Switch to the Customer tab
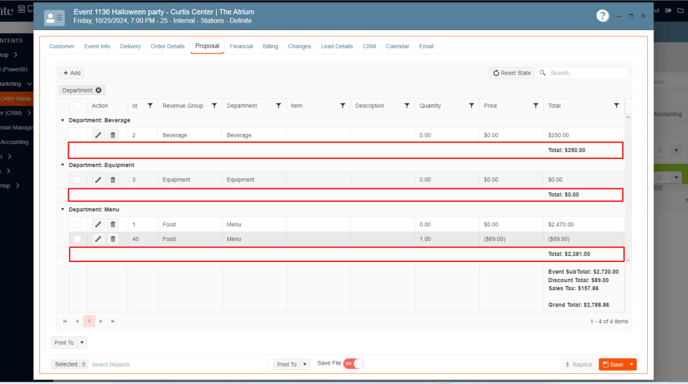Screen dimensions: 688x384 tap(62, 46)
